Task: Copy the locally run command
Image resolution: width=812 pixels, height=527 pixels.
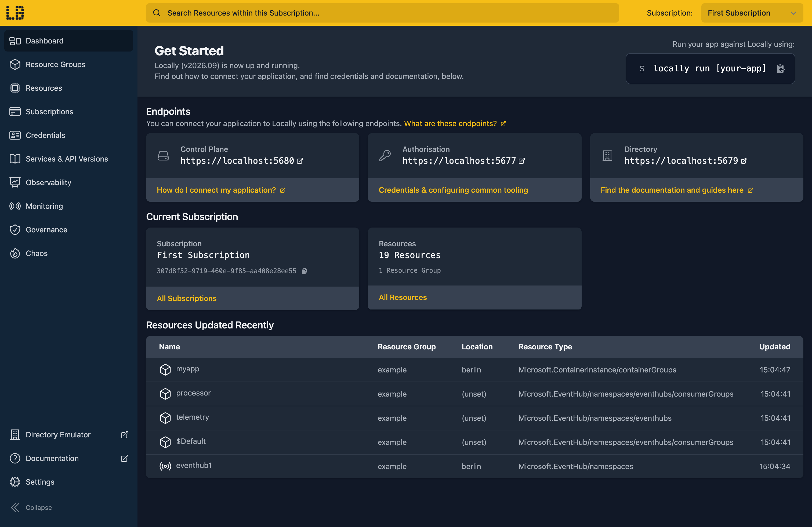Action: point(781,68)
